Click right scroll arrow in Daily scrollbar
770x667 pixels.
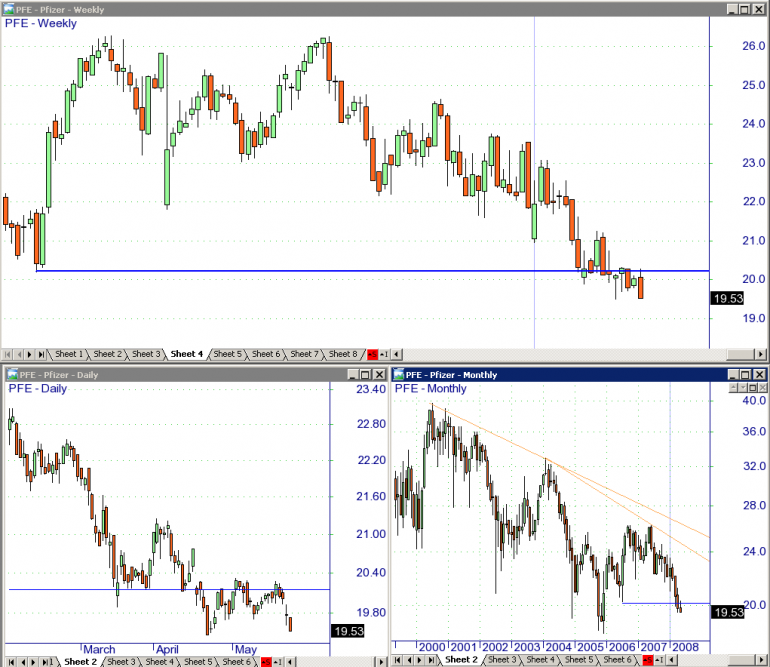pos(381,662)
